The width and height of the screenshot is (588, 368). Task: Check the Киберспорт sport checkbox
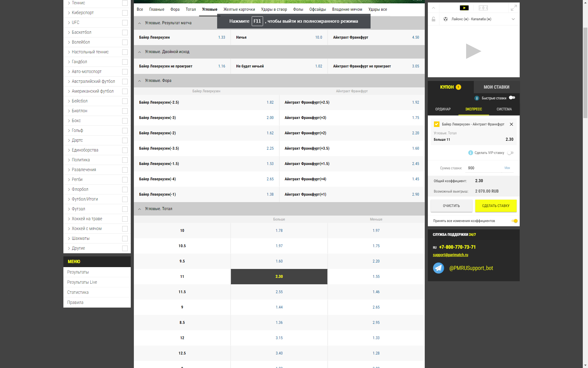[125, 13]
